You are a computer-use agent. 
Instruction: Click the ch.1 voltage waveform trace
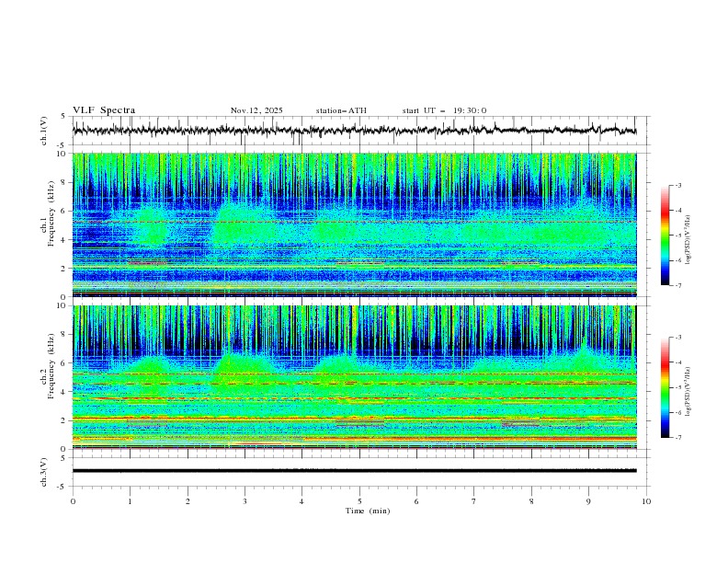tap(354, 131)
